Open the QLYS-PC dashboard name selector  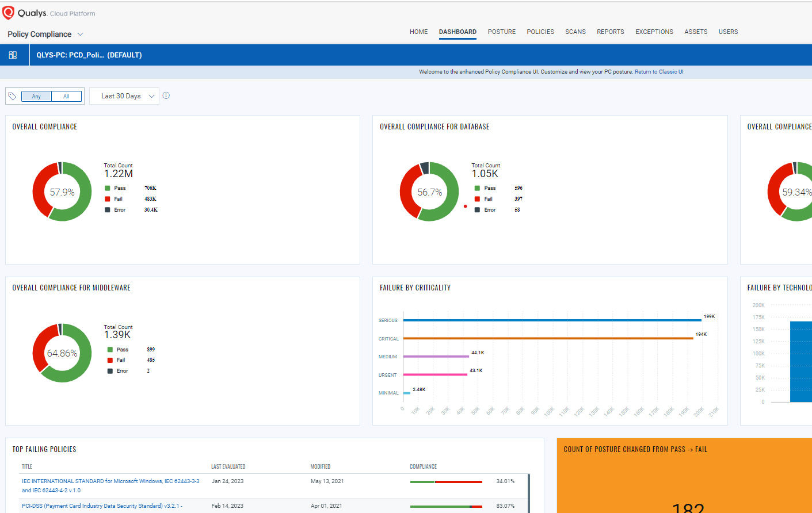point(89,55)
